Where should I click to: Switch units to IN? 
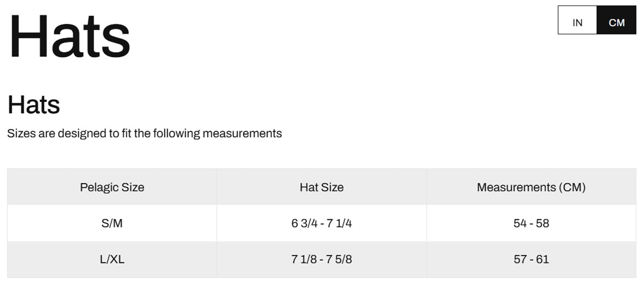pos(577,20)
